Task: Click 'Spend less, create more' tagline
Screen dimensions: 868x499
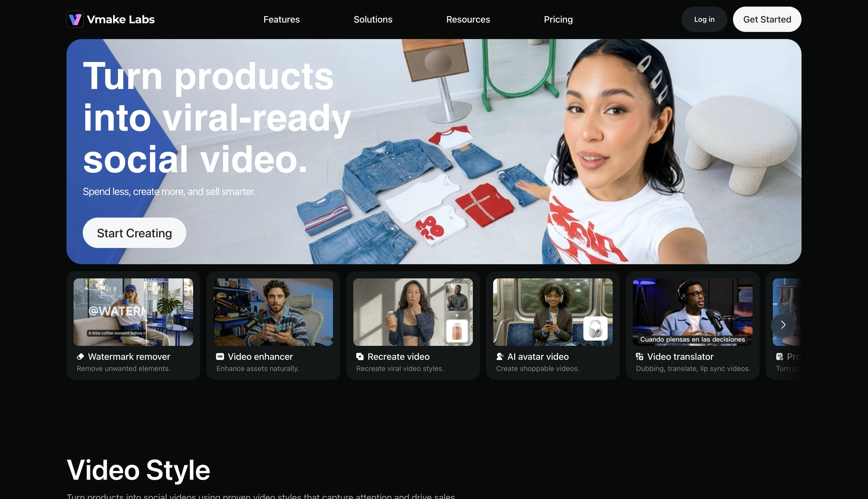Action: pyautogui.click(x=169, y=192)
